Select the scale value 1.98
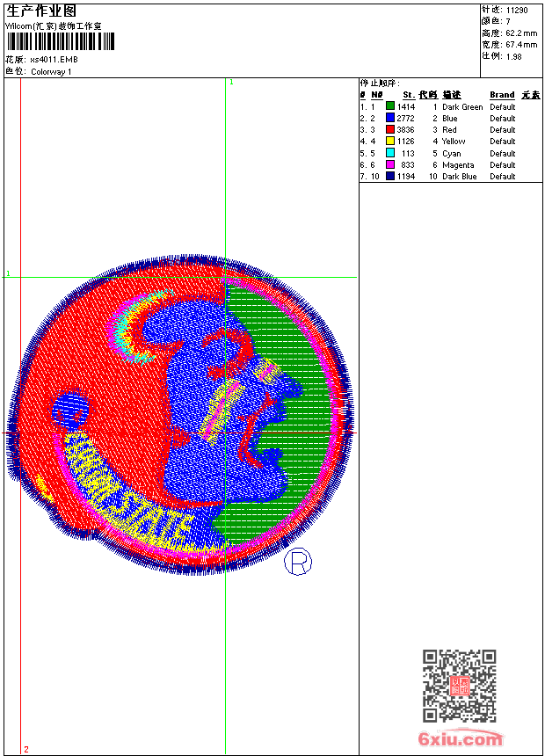 [513, 56]
